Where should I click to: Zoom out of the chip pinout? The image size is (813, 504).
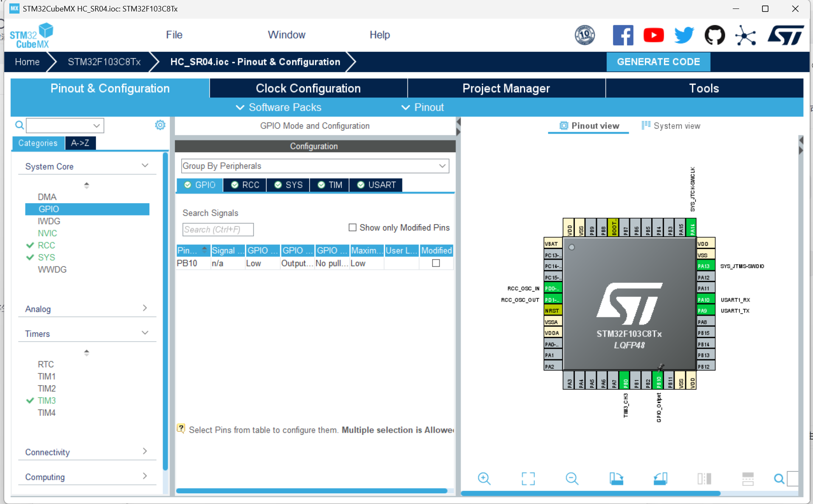coord(572,479)
